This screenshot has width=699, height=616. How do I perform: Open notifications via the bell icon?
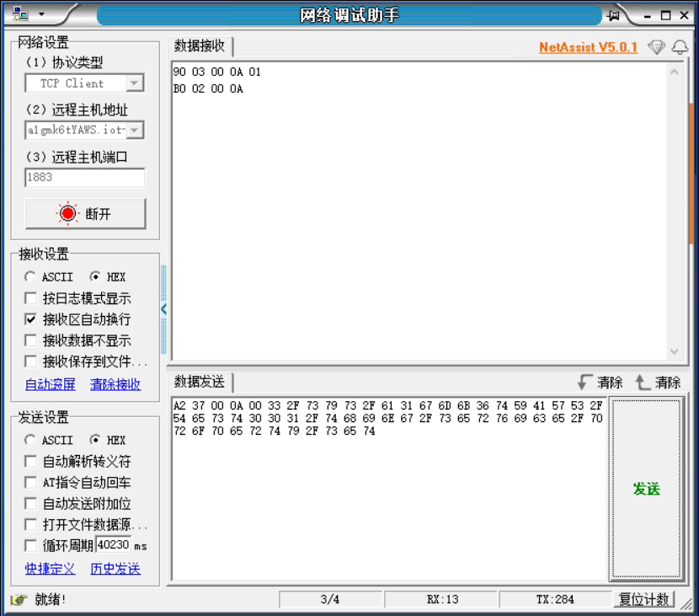click(x=680, y=47)
